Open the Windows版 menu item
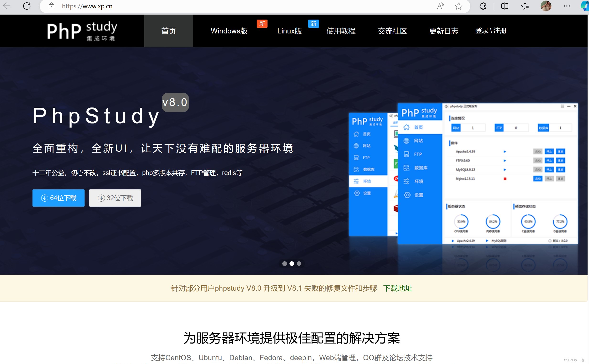 tap(229, 31)
